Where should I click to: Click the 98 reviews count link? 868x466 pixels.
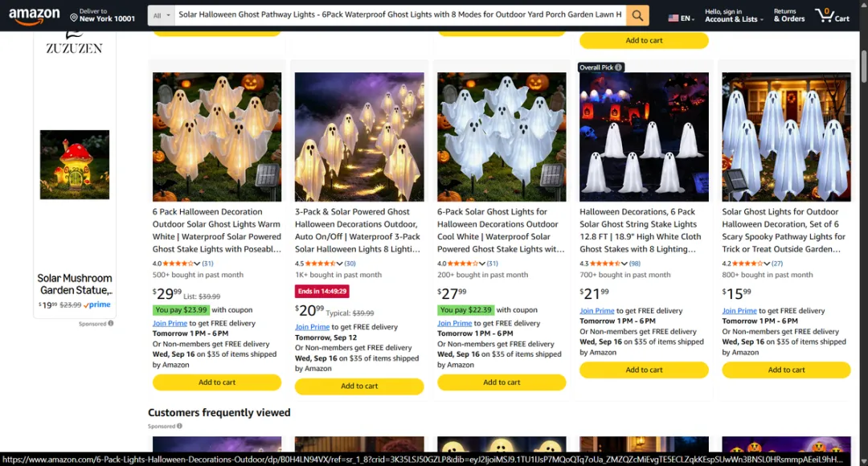pos(634,264)
